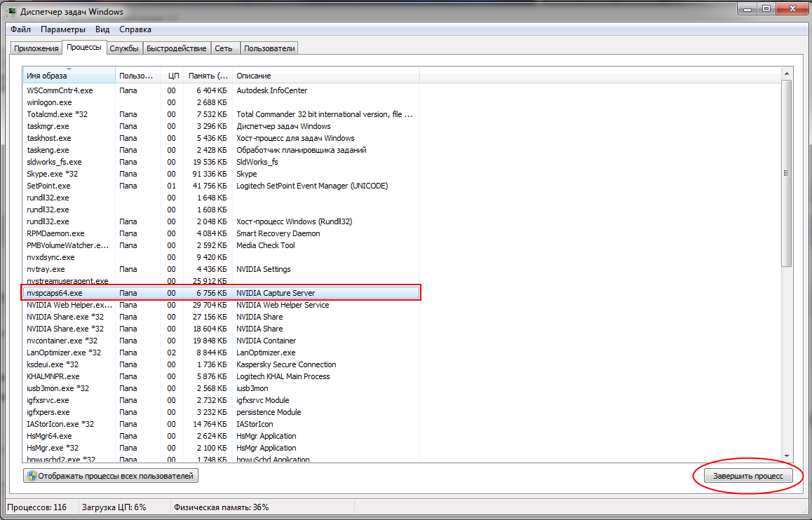Open the Параметры menu
Viewport: 812px width, 520px height.
click(x=63, y=29)
